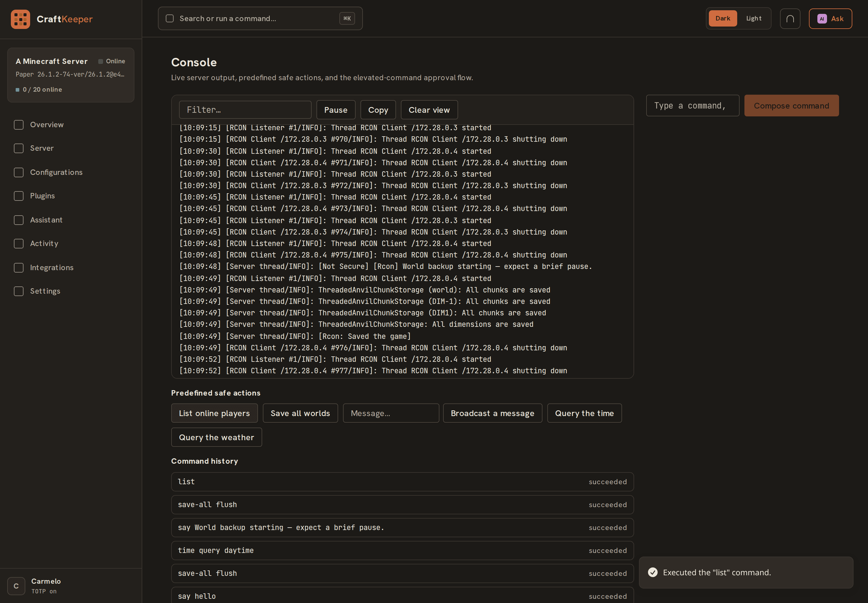
Task: Go to the Server page
Action: pyautogui.click(x=71, y=148)
